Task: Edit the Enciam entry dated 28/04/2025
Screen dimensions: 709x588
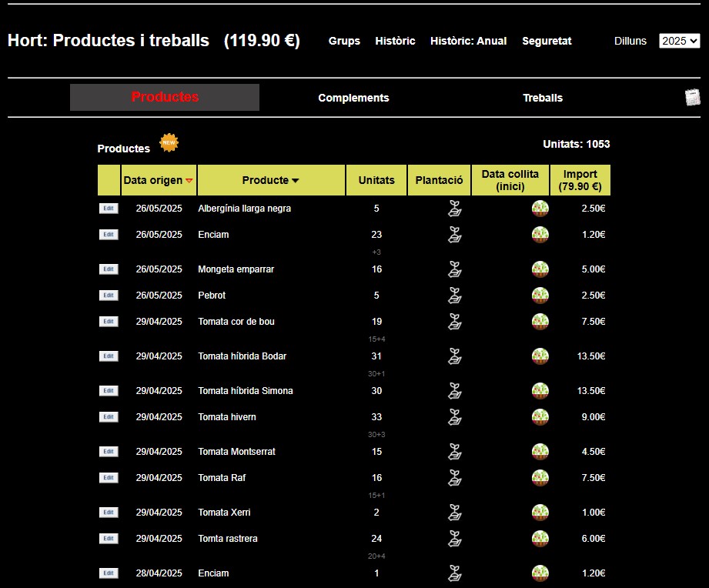Action: point(109,573)
